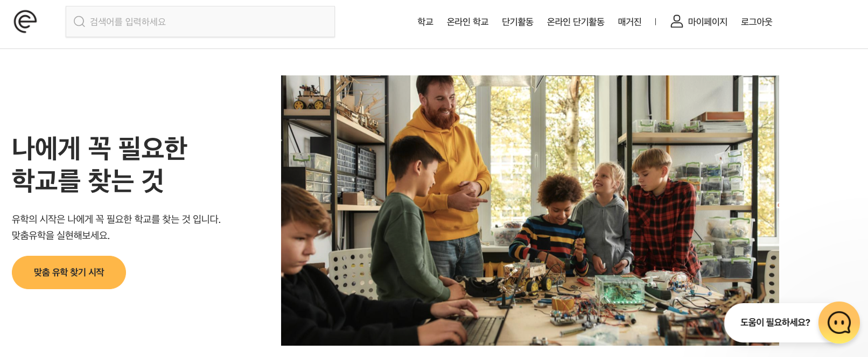Open the 온라인 단기활동 navigation item
The image size is (868, 357).
(576, 22)
